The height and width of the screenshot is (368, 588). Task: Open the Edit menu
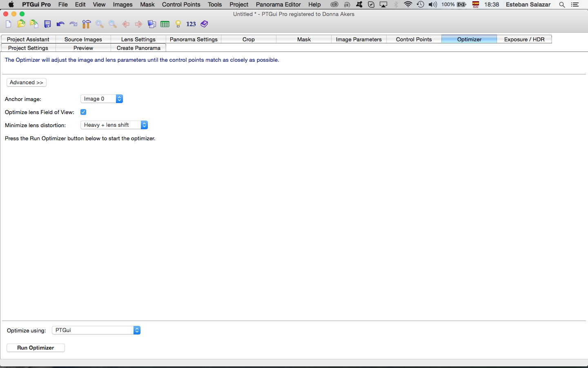(80, 4)
